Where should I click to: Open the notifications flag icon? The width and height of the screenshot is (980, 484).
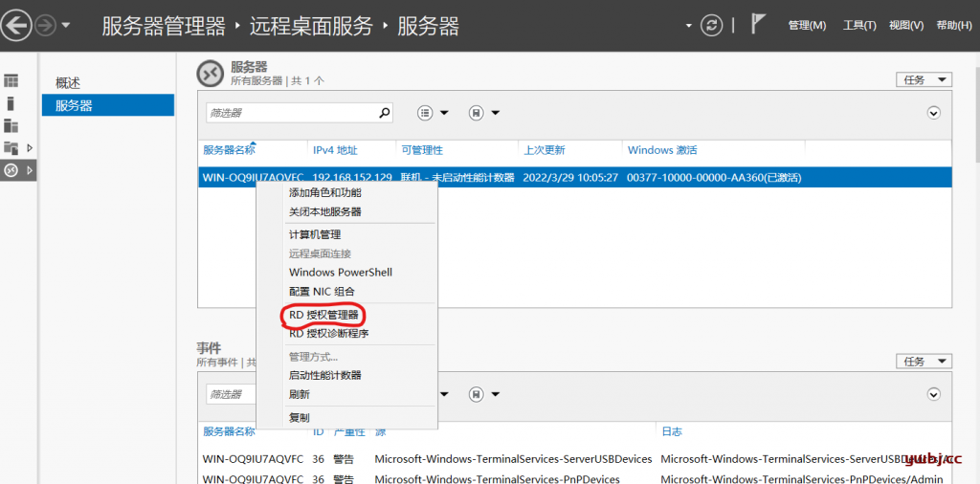758,24
